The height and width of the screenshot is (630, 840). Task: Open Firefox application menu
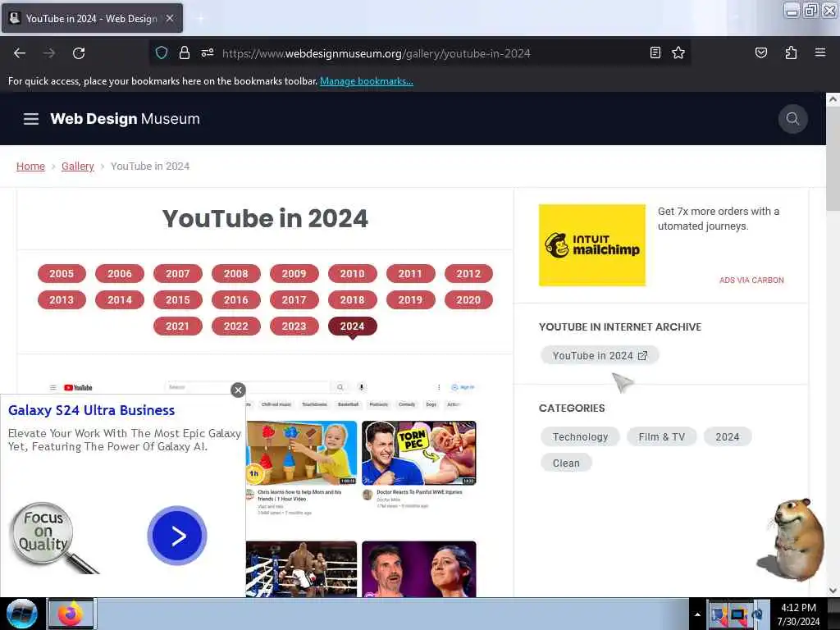(820, 52)
